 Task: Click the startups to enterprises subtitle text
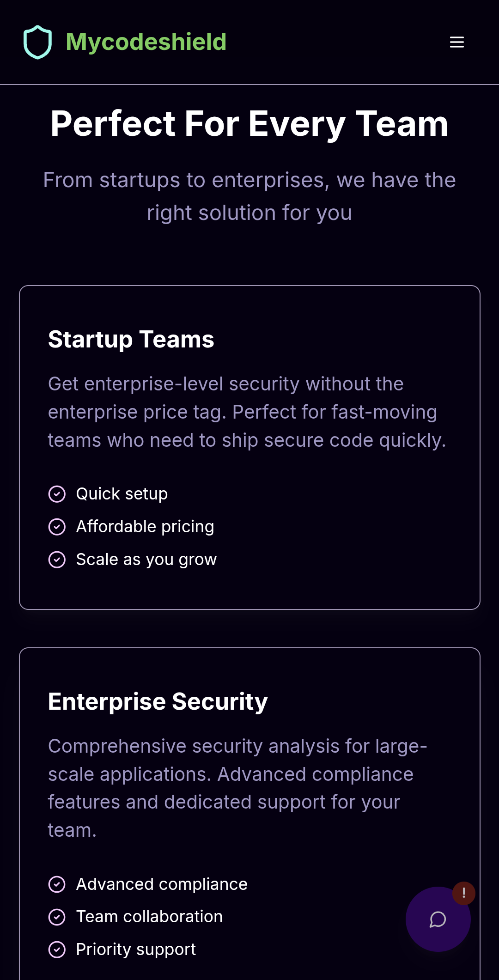[249, 195]
